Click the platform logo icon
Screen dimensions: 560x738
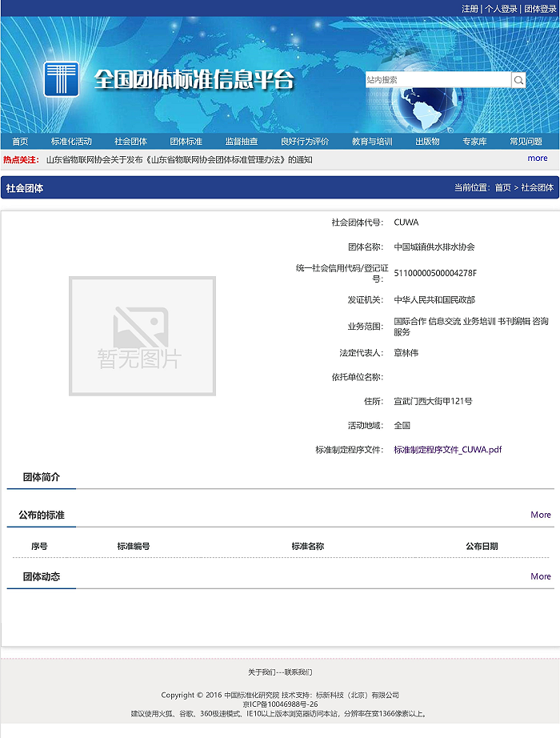click(61, 79)
